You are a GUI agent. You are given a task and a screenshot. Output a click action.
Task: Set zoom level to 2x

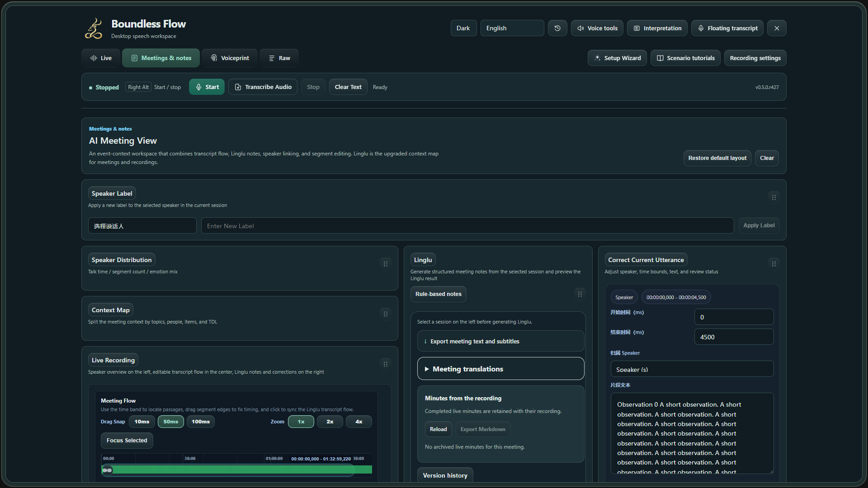coord(330,422)
